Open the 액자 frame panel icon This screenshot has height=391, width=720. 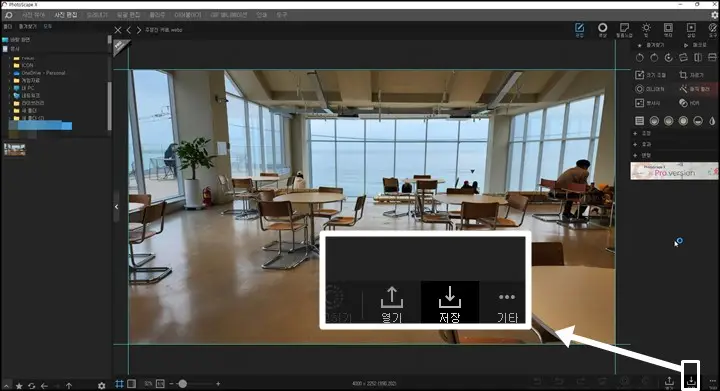point(668,30)
